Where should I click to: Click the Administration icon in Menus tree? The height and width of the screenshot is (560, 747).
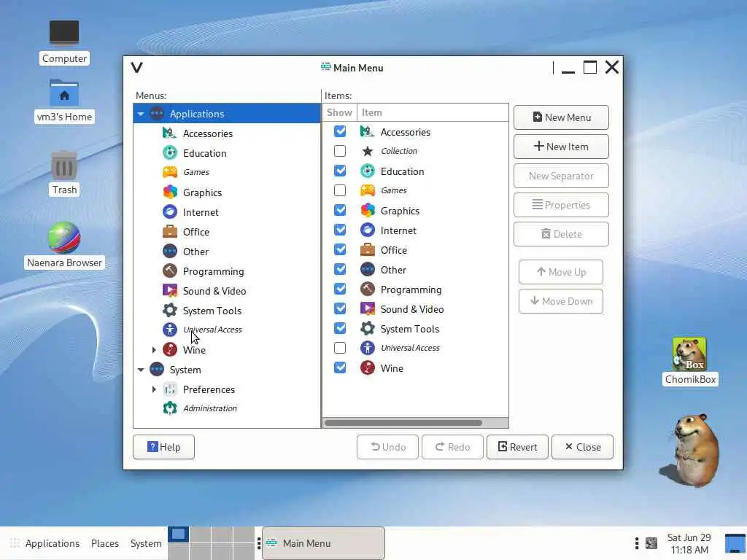coord(169,408)
